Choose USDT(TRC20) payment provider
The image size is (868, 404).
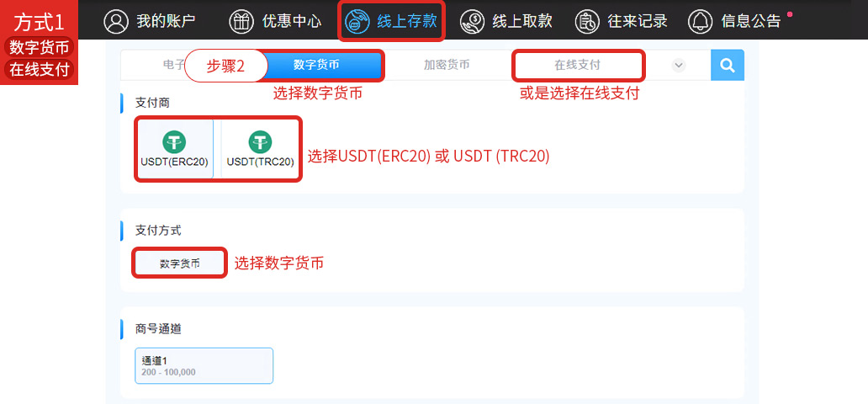click(x=260, y=148)
